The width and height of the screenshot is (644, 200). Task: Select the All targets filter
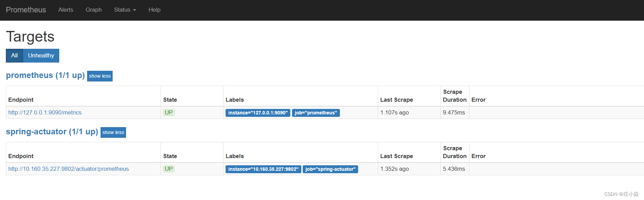tap(14, 56)
